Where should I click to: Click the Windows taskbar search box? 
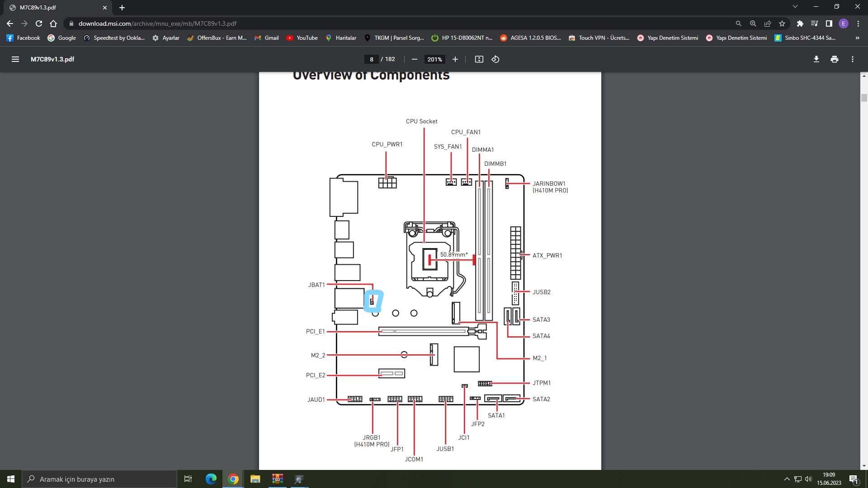click(x=99, y=479)
